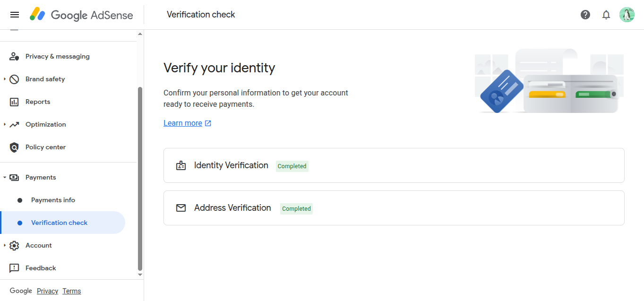644x301 pixels.
Task: Open the Privacy footer link
Action: pos(47,291)
